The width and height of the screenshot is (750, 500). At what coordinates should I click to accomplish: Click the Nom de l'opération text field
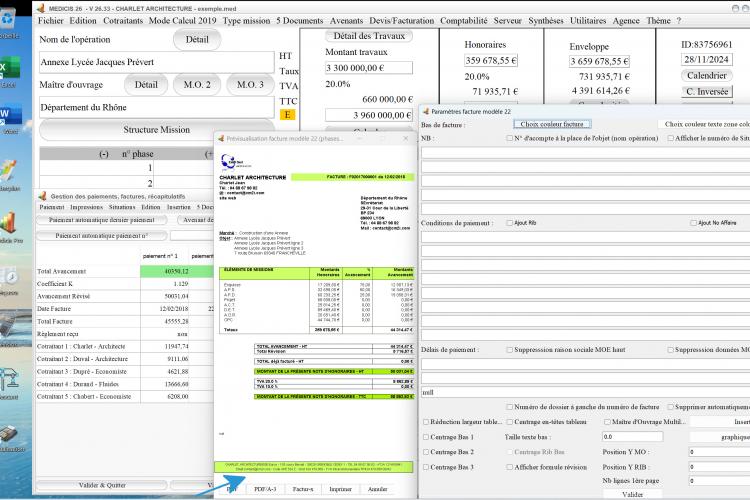click(156, 62)
